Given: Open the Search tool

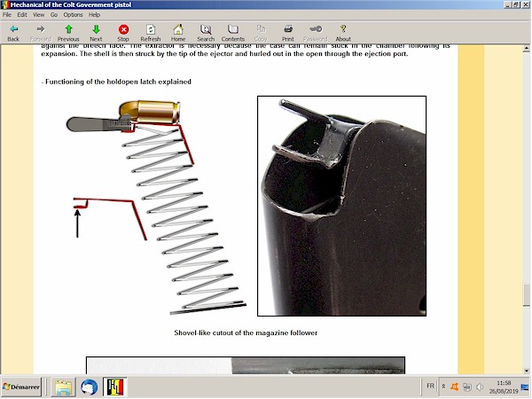Looking at the screenshot, I should coord(206,33).
